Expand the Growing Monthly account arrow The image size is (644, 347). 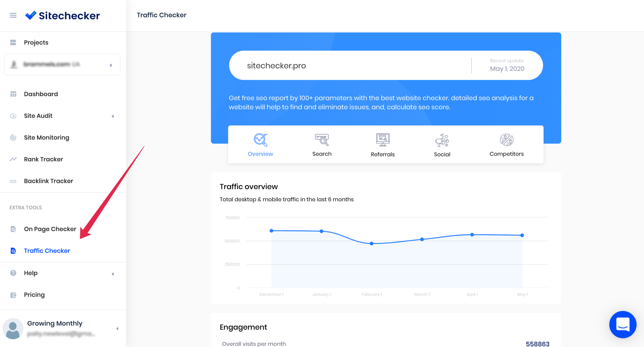pyautogui.click(x=117, y=329)
